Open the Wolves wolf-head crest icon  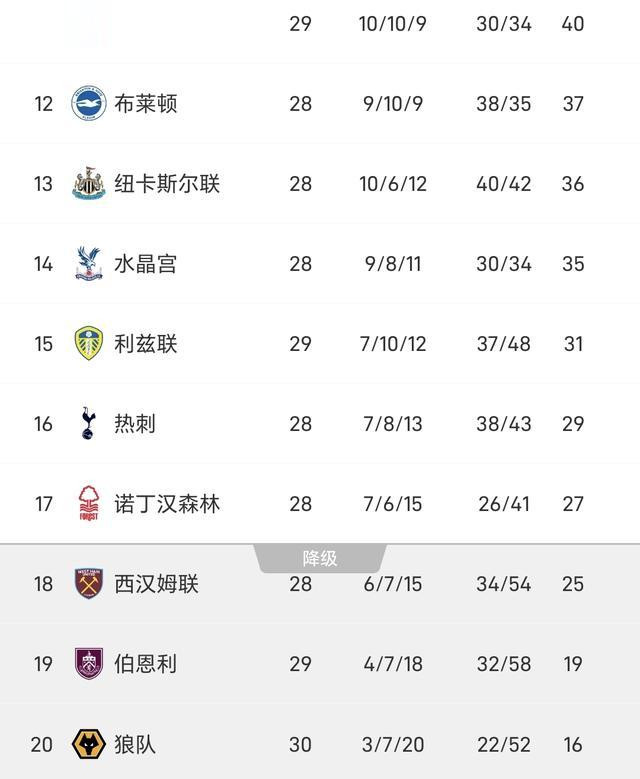[89, 744]
